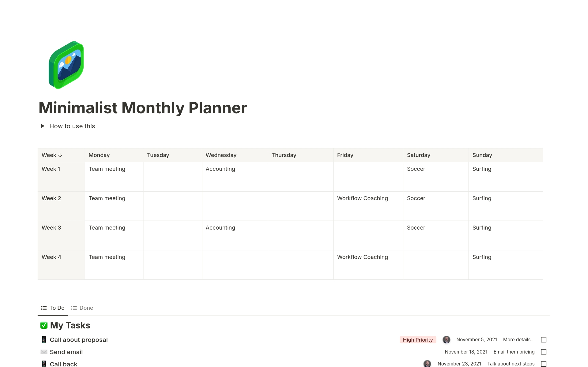Switch to the Done tab
This screenshot has width=588, height=367.
82,308
